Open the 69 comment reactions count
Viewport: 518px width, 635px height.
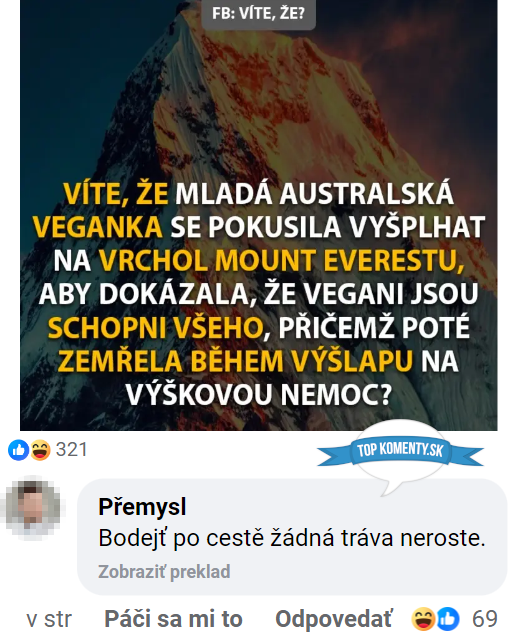484,619
